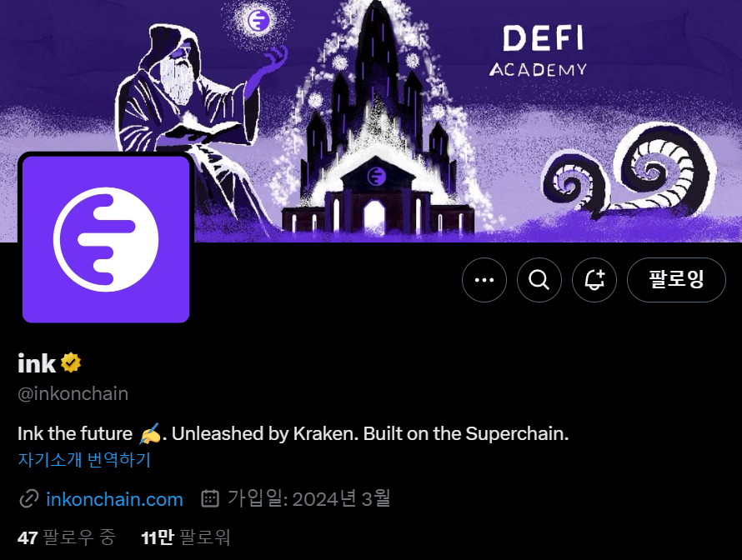Click 자기소개 번역하기 translate bio link
This screenshot has width=742, height=560.
[84, 460]
